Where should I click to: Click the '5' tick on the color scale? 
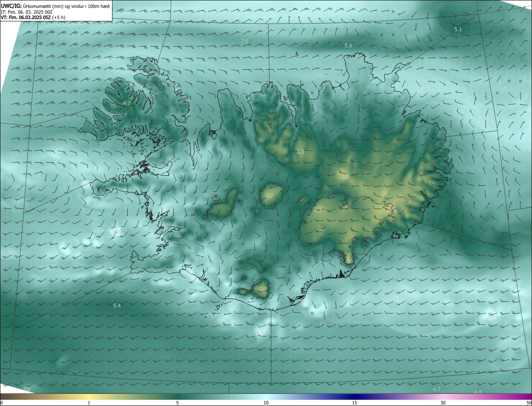coord(177,403)
